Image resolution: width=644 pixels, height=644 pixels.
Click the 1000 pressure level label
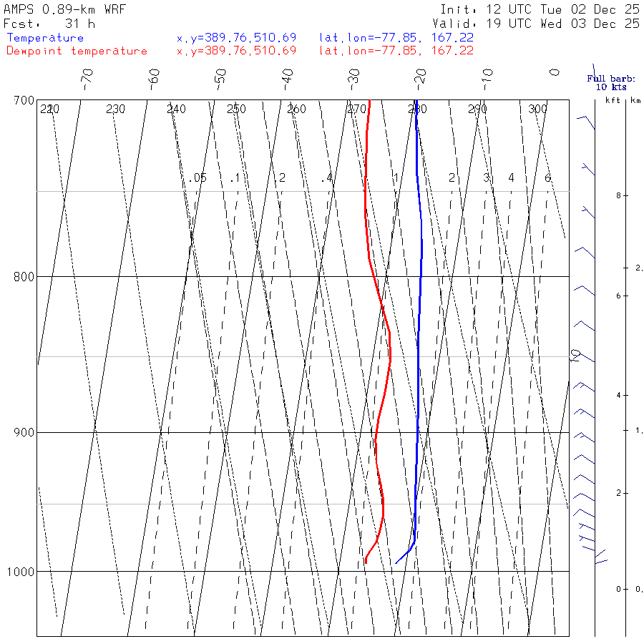[x=21, y=572]
